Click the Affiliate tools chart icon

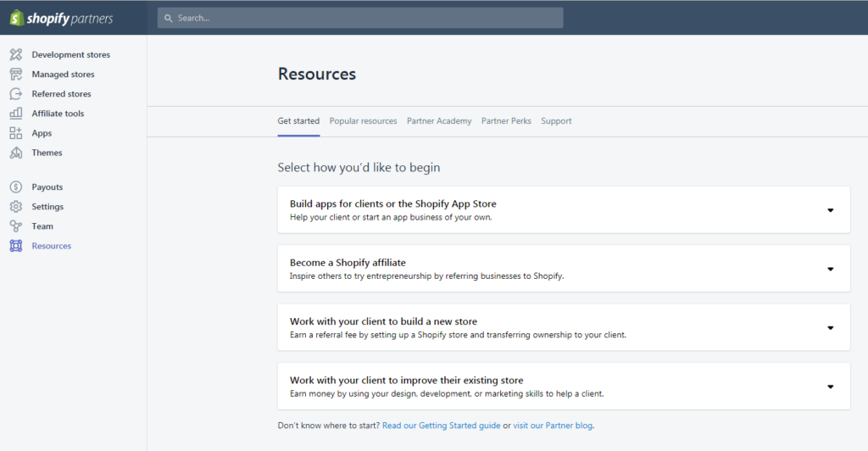[16, 114]
